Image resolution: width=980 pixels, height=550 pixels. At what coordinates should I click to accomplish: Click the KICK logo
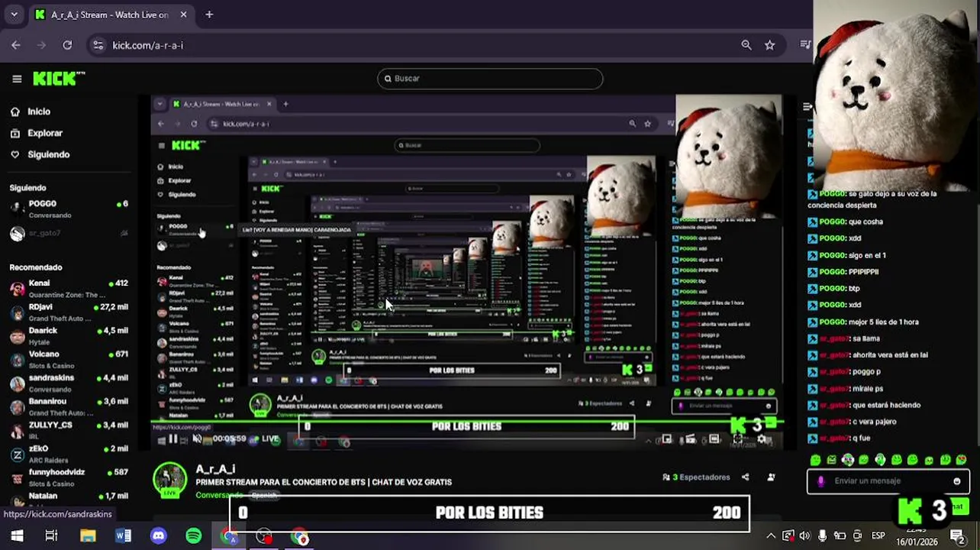coord(59,79)
